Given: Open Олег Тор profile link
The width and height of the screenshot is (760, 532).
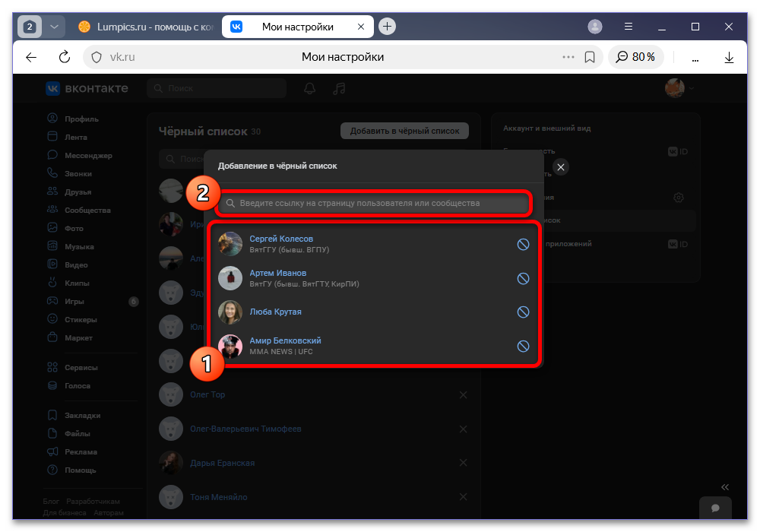Looking at the screenshot, I should [x=207, y=394].
